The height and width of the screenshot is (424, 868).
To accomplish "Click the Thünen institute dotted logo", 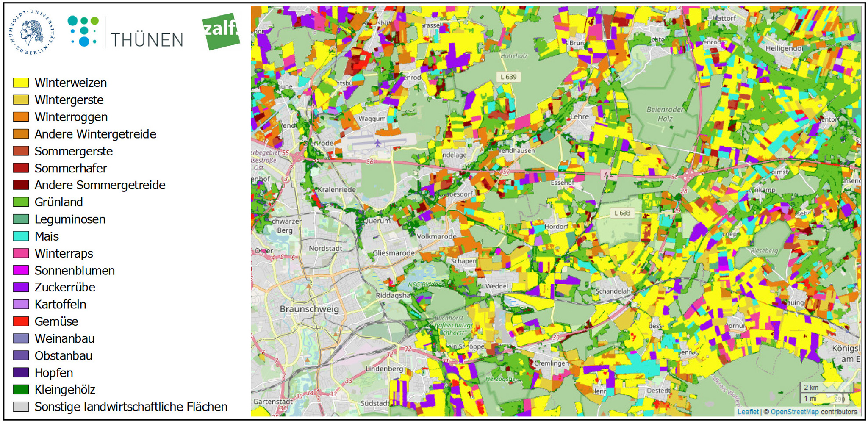I will pyautogui.click(x=83, y=31).
